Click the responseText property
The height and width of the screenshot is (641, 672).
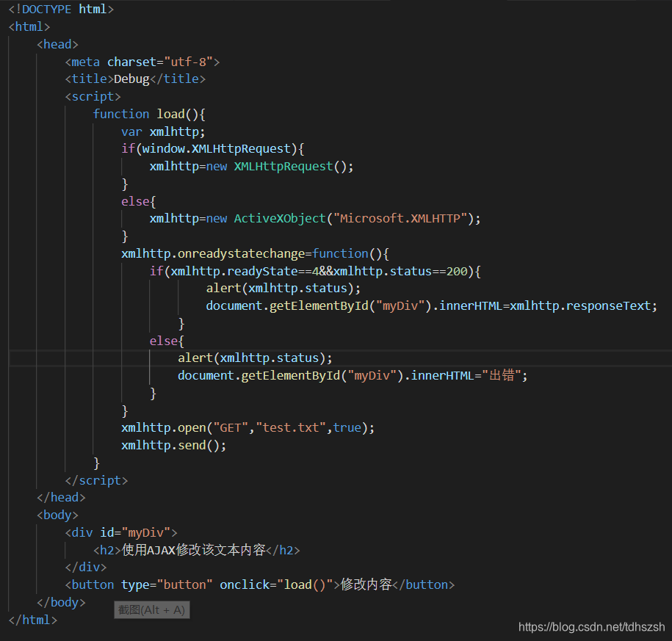pyautogui.click(x=609, y=306)
